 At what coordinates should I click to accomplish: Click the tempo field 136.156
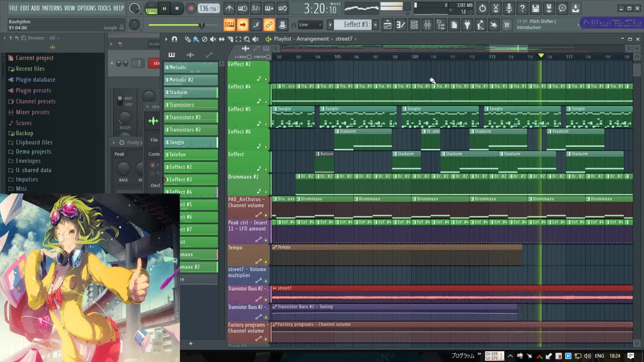208,9
